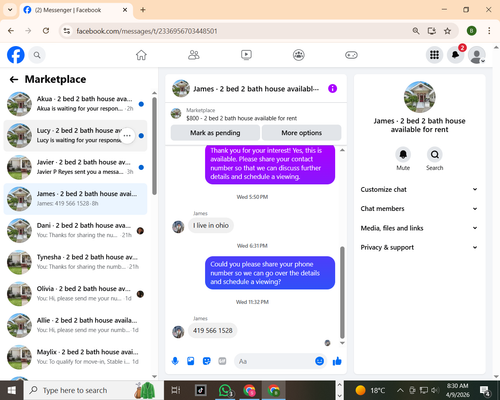Click the Facebook logo
The image size is (500, 400).
(x=16, y=55)
